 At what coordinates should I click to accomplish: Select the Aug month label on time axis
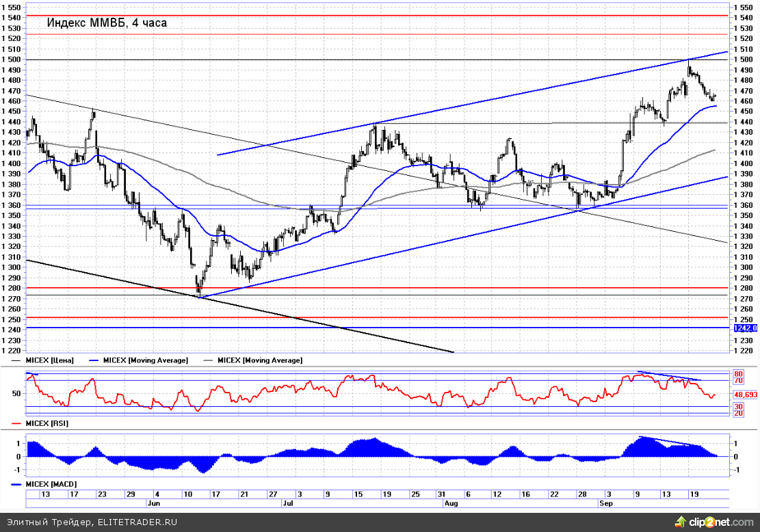(x=451, y=503)
